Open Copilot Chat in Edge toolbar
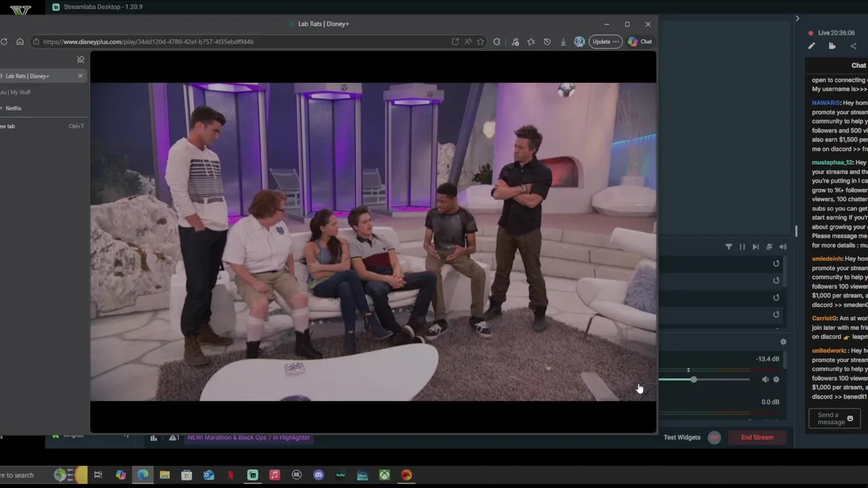 (640, 42)
